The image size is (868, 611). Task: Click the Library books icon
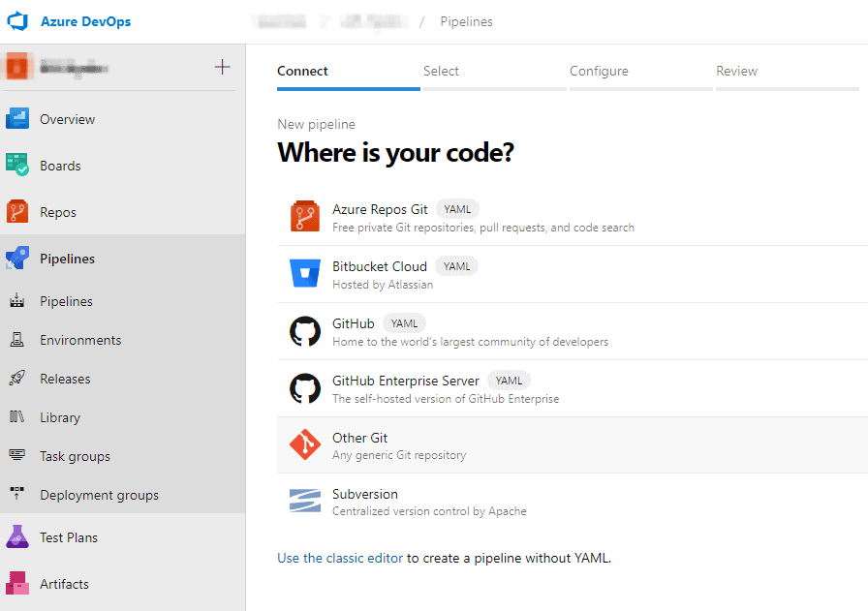click(x=17, y=416)
